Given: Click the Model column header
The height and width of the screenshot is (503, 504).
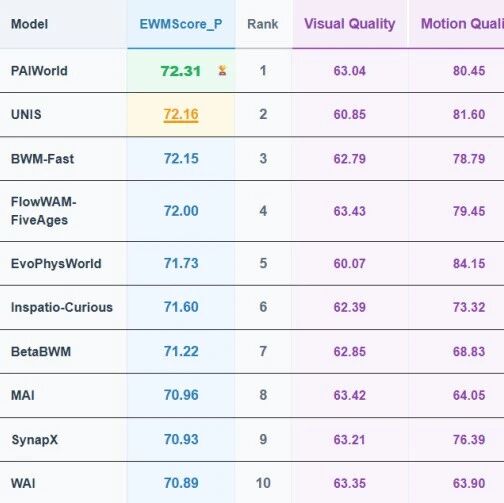Looking at the screenshot, I should tap(29, 24).
